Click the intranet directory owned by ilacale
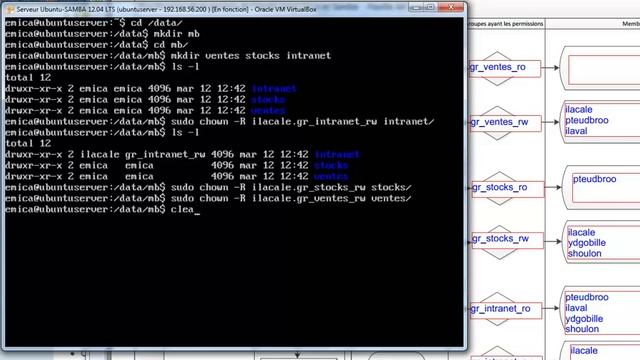This screenshot has height=360, width=640. click(337, 155)
